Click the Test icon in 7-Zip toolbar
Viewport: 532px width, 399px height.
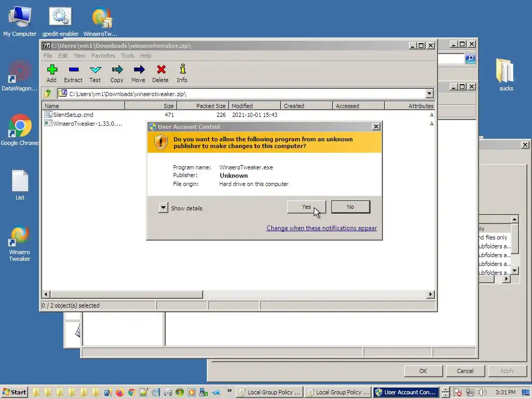(96, 70)
